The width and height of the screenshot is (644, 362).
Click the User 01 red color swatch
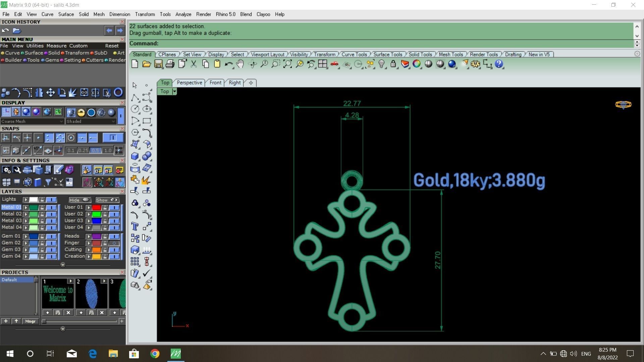point(97,207)
